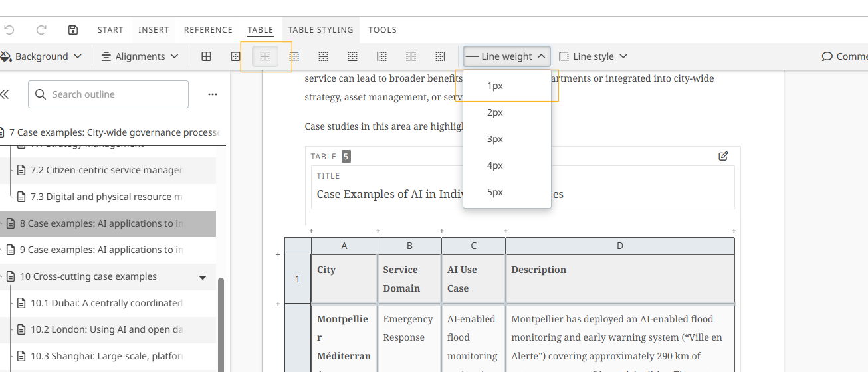The height and width of the screenshot is (372, 868).
Task: Click the edit icon on Table 5
Action: 723,156
